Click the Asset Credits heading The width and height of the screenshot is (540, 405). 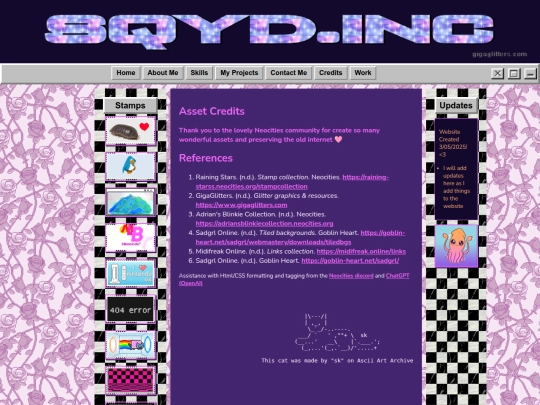pyautogui.click(x=212, y=111)
